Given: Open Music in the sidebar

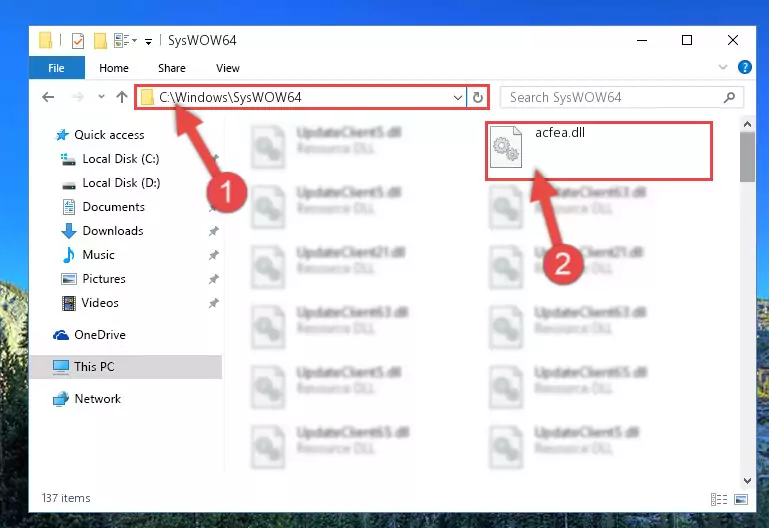Looking at the screenshot, I should (x=98, y=255).
